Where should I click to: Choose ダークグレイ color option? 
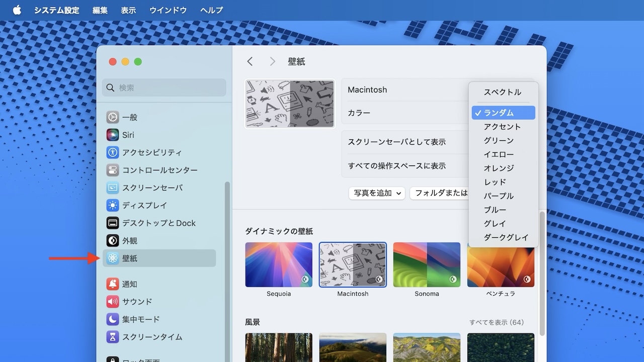[503, 237]
